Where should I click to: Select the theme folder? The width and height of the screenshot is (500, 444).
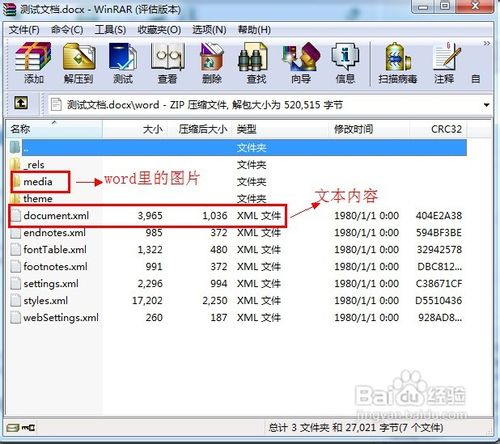tap(38, 199)
